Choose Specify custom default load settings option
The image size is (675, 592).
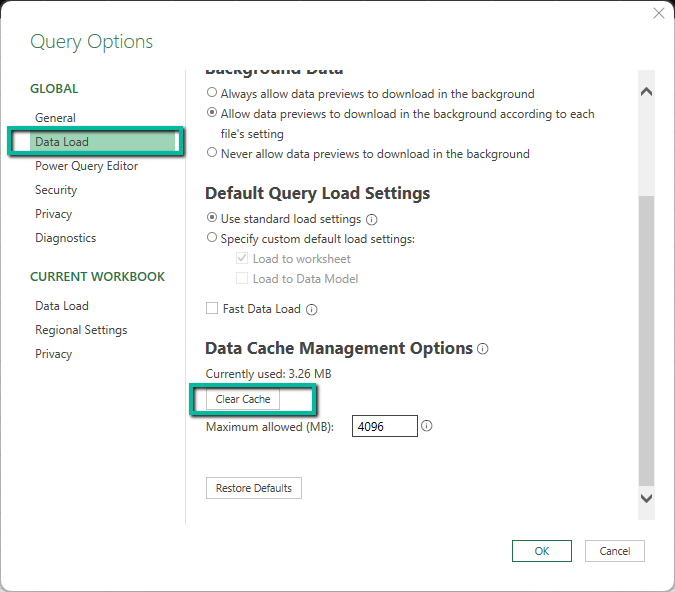[x=212, y=237]
